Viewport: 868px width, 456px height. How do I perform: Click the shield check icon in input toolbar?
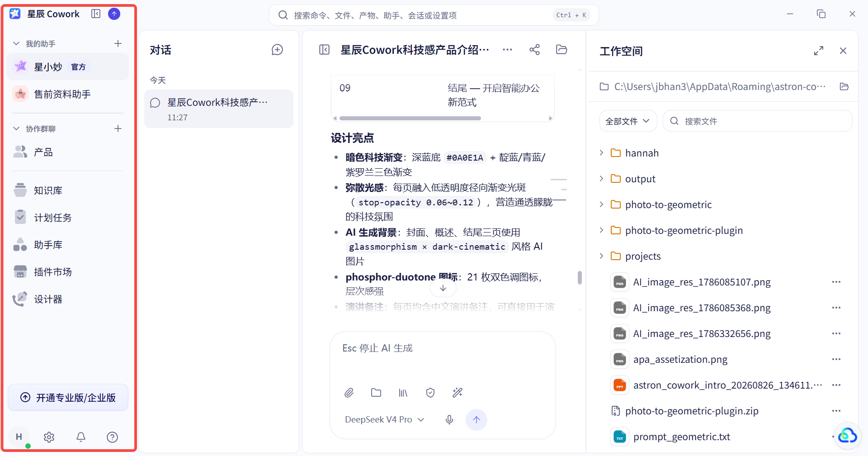tap(430, 393)
